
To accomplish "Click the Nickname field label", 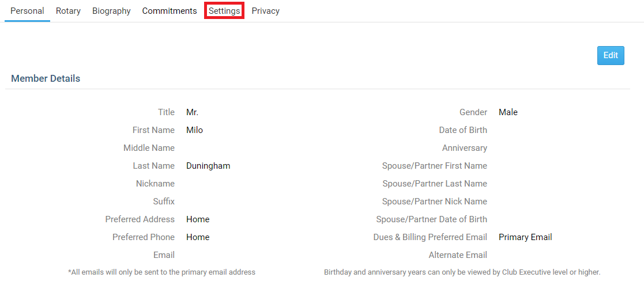I will tap(155, 184).
